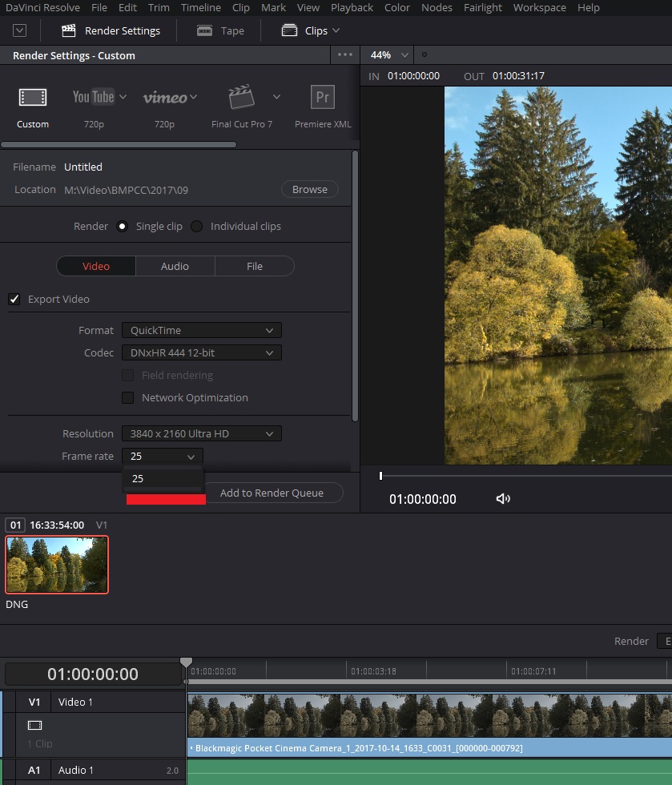The image size is (672, 785).
Task: Expand the Resolution dropdown
Action: point(201,433)
